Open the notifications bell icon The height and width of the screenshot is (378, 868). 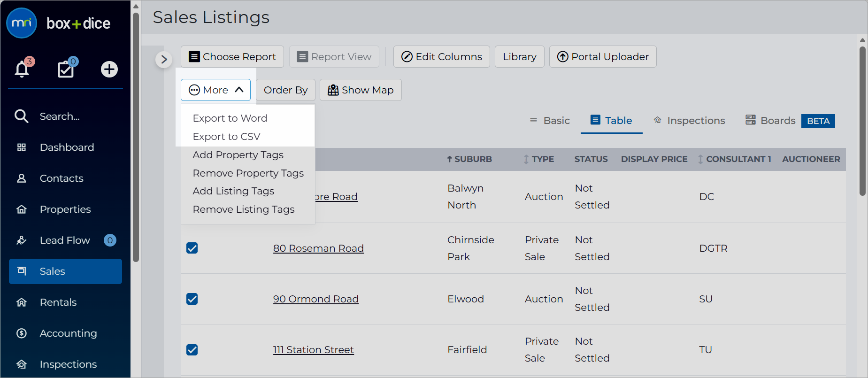coord(22,69)
